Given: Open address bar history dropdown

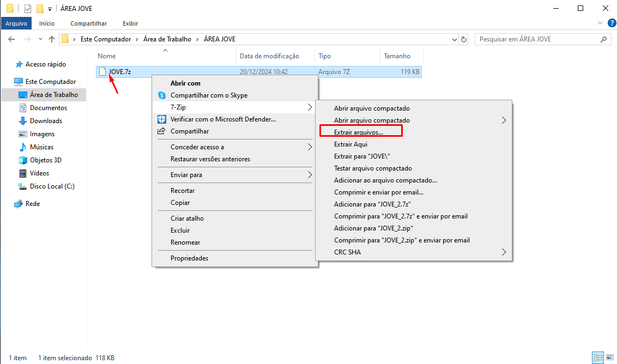Looking at the screenshot, I should coord(455,39).
